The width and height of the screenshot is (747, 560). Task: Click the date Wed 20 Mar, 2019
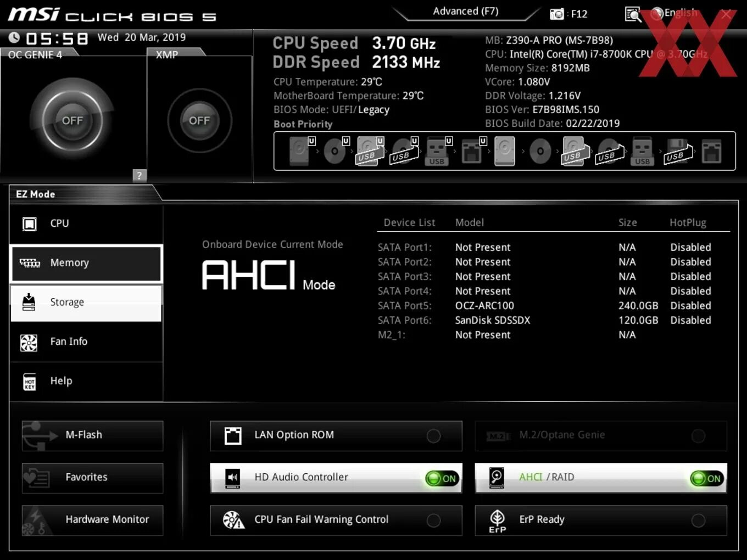point(142,37)
